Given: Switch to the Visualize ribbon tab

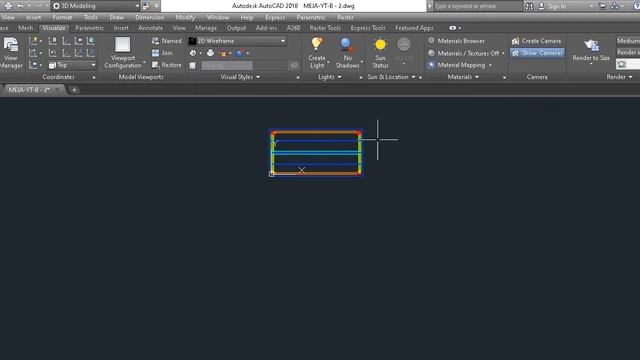Looking at the screenshot, I should [x=54, y=28].
